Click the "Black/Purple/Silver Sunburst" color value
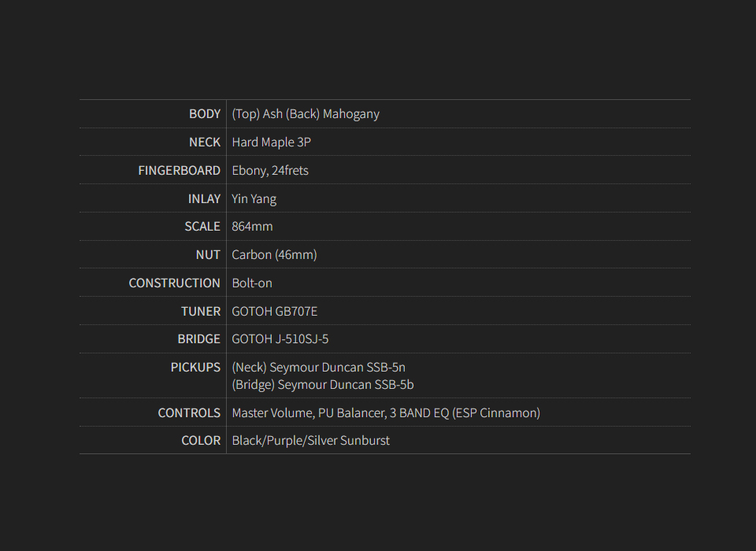 [x=310, y=441]
